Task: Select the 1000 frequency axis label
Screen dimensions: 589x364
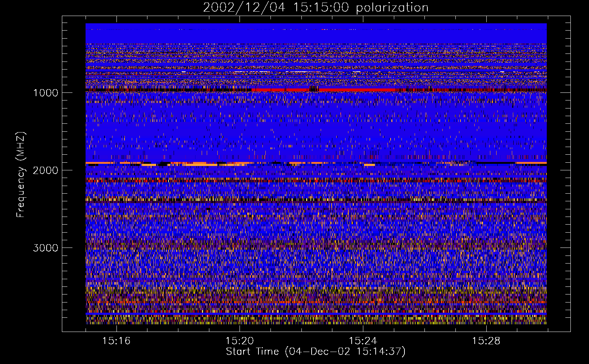Action: pos(46,93)
